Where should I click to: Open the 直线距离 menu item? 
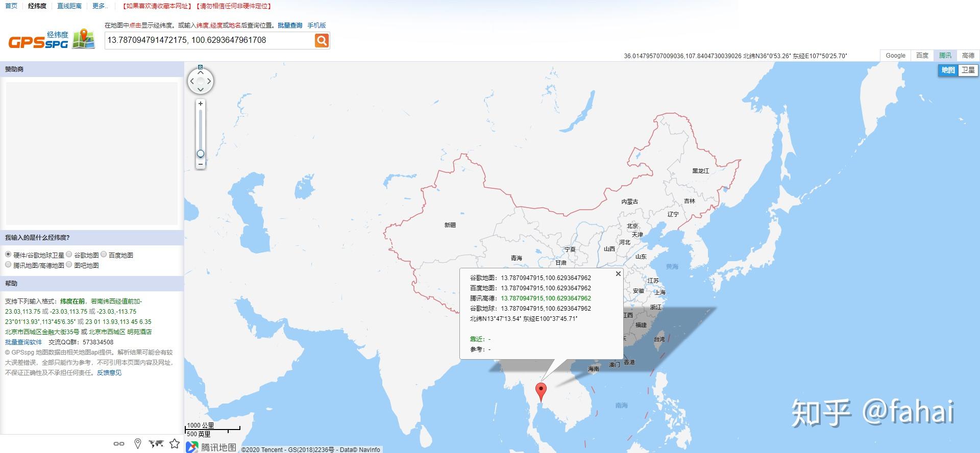point(69,6)
